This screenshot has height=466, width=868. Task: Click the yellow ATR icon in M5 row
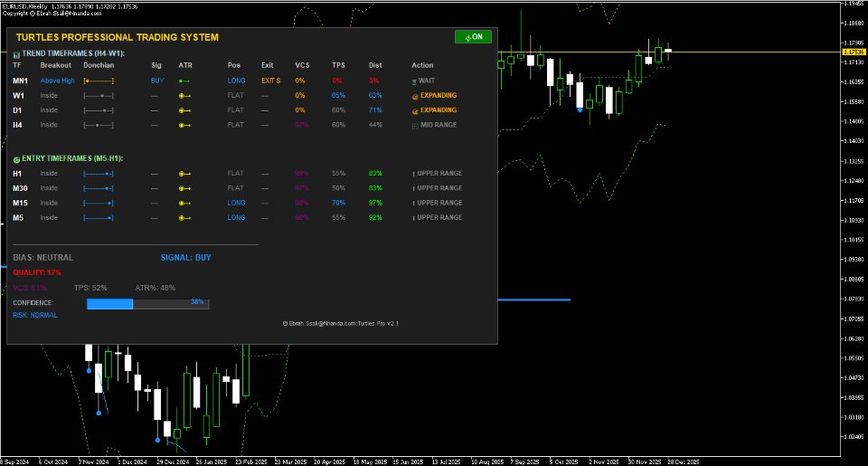(x=184, y=218)
